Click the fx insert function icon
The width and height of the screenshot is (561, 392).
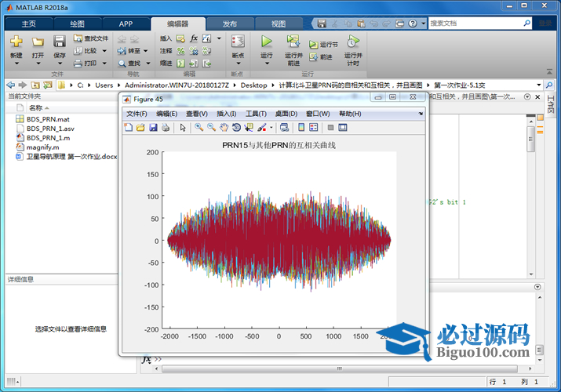point(194,38)
